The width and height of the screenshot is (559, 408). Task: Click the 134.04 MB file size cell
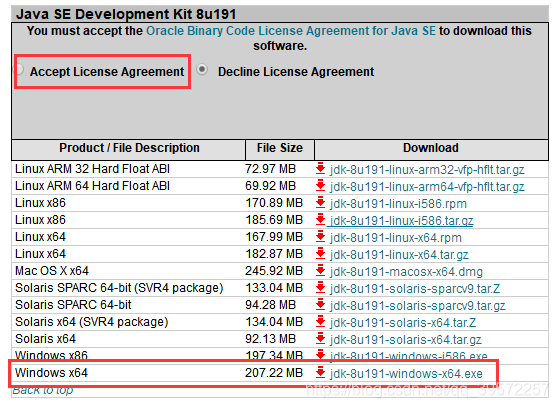274,322
